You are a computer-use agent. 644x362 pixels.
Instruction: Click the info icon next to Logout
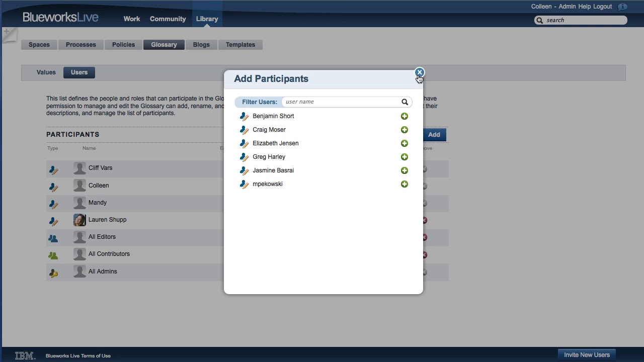[622, 7]
